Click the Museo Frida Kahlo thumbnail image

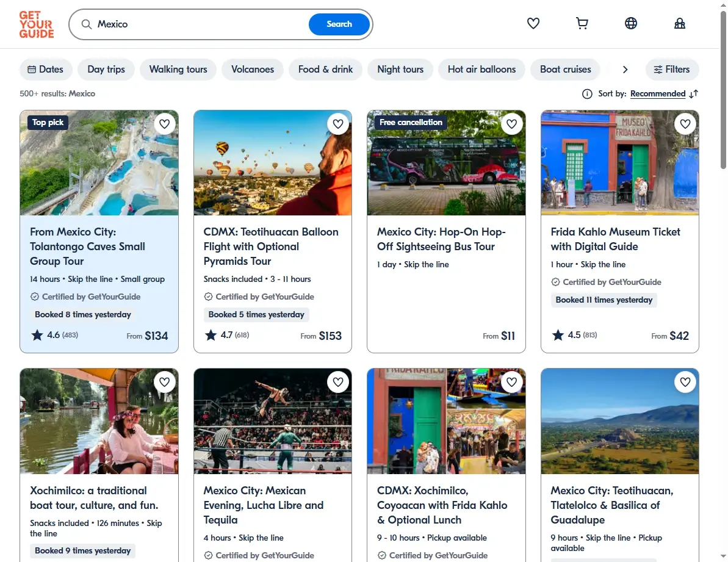pyautogui.click(x=620, y=163)
